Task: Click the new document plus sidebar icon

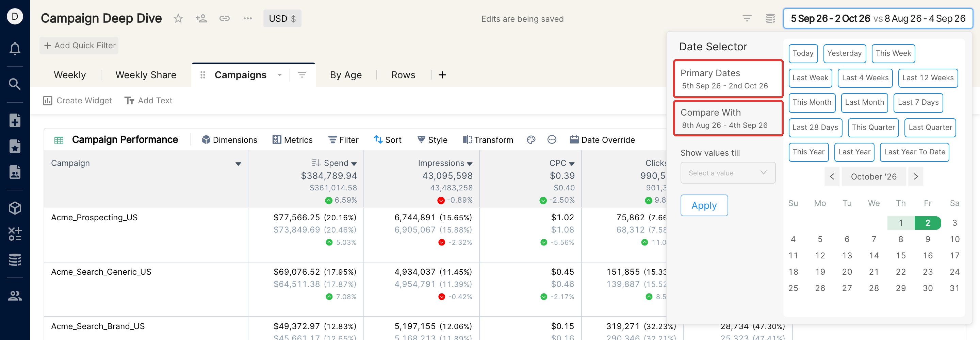Action: tap(15, 120)
